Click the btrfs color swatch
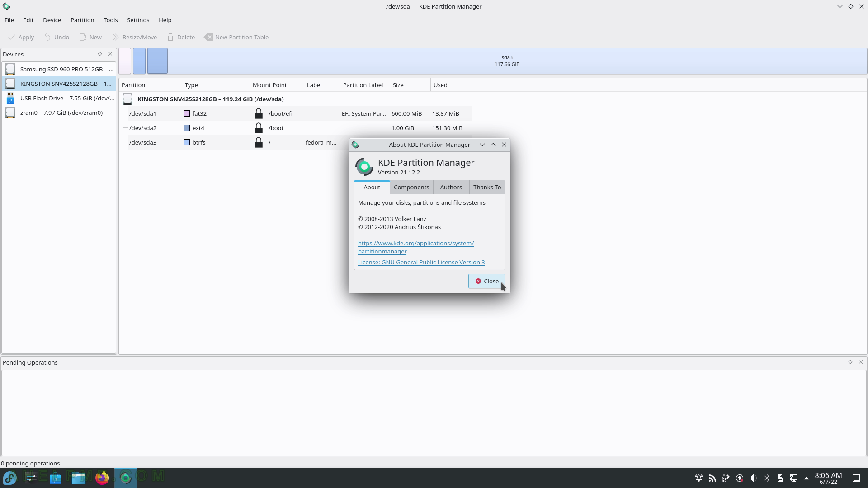Screen dimensions: 868x488 pyautogui.click(x=187, y=142)
